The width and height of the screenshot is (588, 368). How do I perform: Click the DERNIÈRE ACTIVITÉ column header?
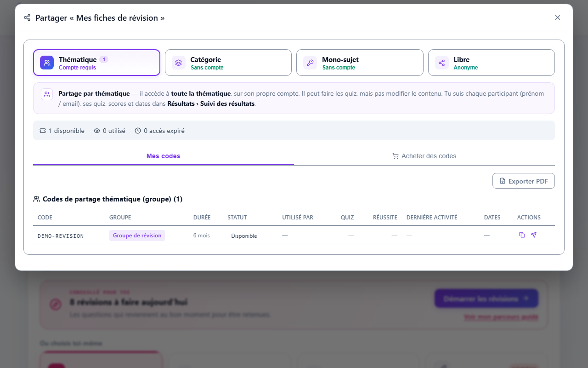coord(432,218)
